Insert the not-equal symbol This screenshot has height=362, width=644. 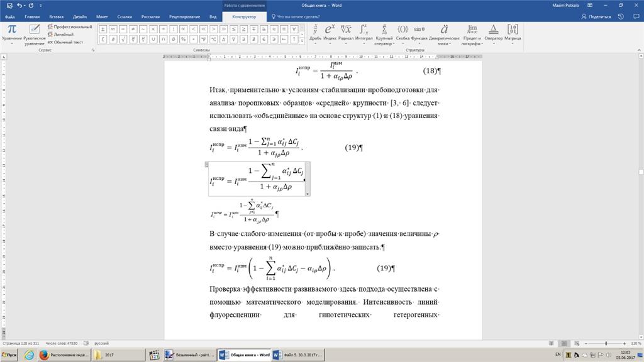[133, 29]
